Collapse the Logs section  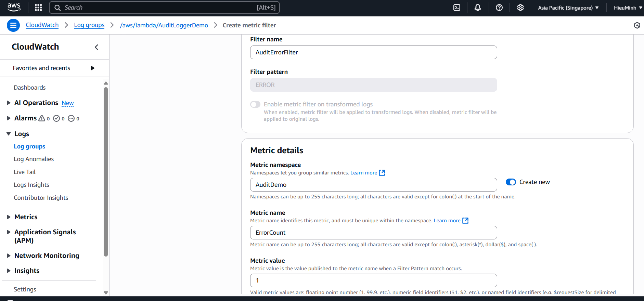9,134
